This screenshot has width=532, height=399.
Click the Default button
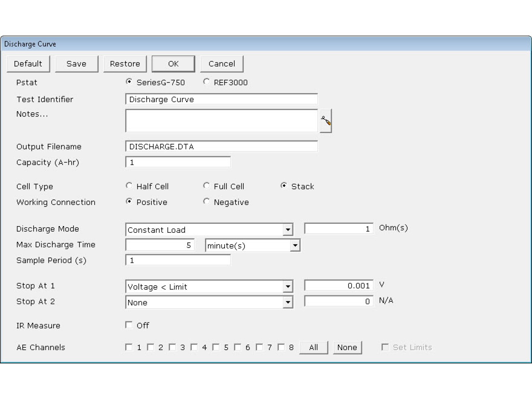point(28,64)
